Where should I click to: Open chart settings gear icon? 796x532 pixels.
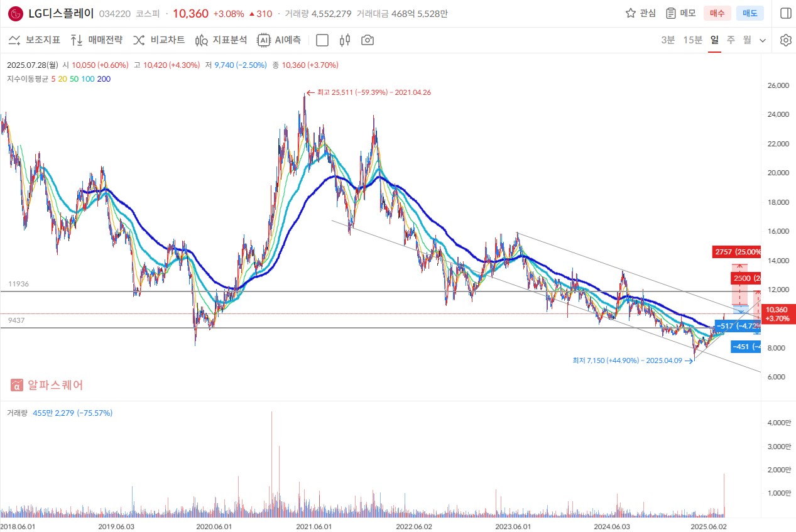tap(786, 40)
